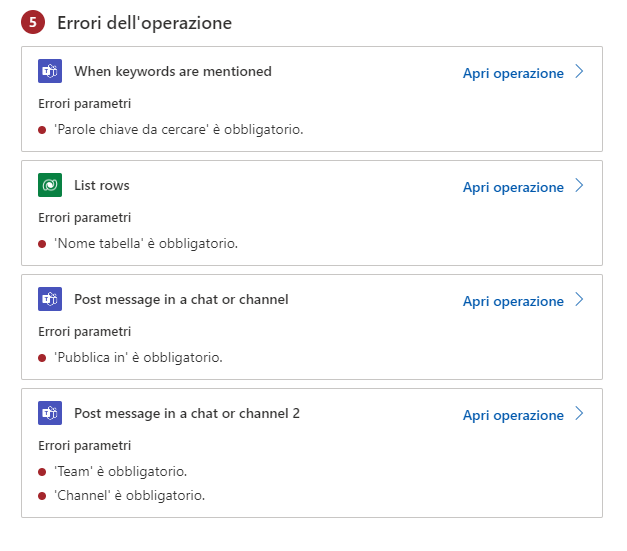Click the red badge showing 5 errors

point(33,22)
